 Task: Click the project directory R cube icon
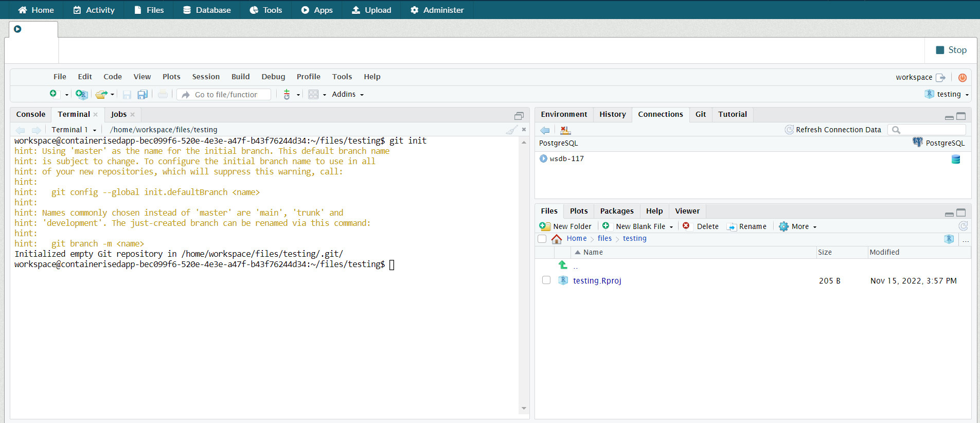tap(949, 239)
